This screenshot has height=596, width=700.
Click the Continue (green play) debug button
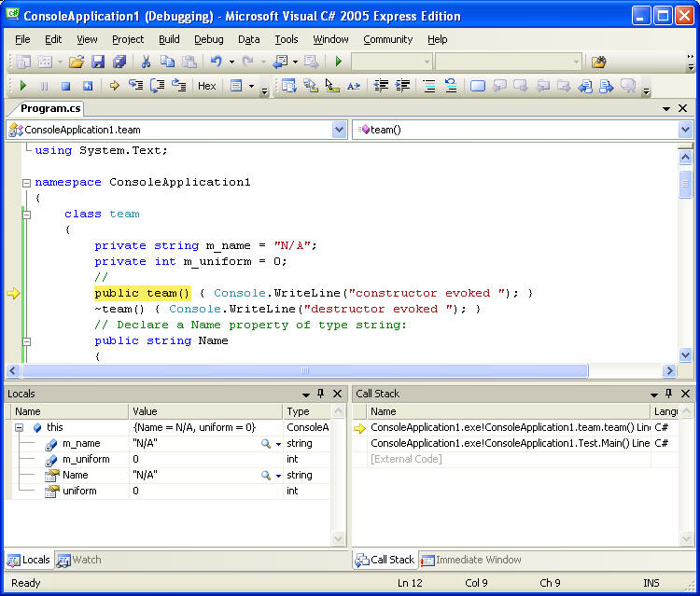[x=23, y=86]
